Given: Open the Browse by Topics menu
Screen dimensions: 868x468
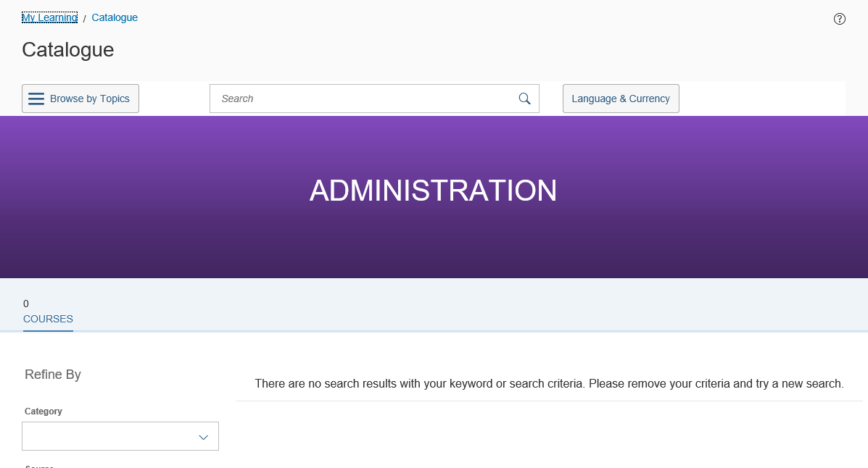Looking at the screenshot, I should pos(80,99).
